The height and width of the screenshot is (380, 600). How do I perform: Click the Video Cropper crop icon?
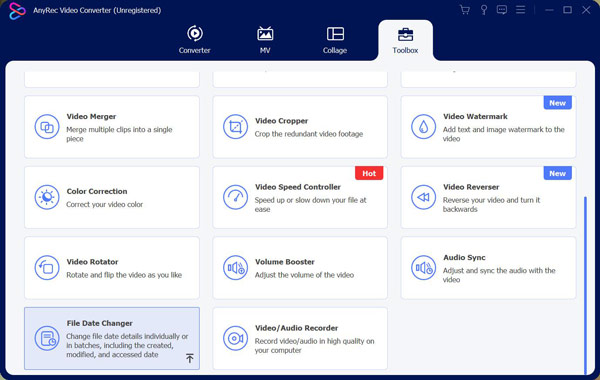point(235,127)
